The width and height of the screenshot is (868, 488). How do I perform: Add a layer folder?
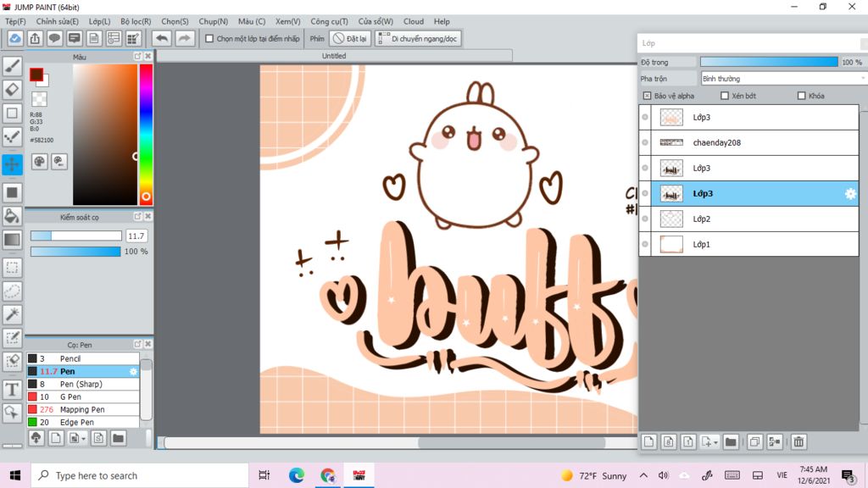click(731, 441)
